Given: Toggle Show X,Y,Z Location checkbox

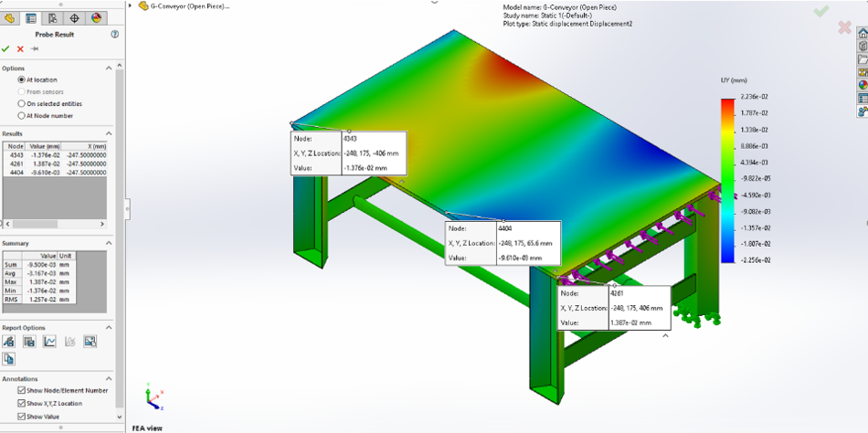Looking at the screenshot, I should point(22,403).
